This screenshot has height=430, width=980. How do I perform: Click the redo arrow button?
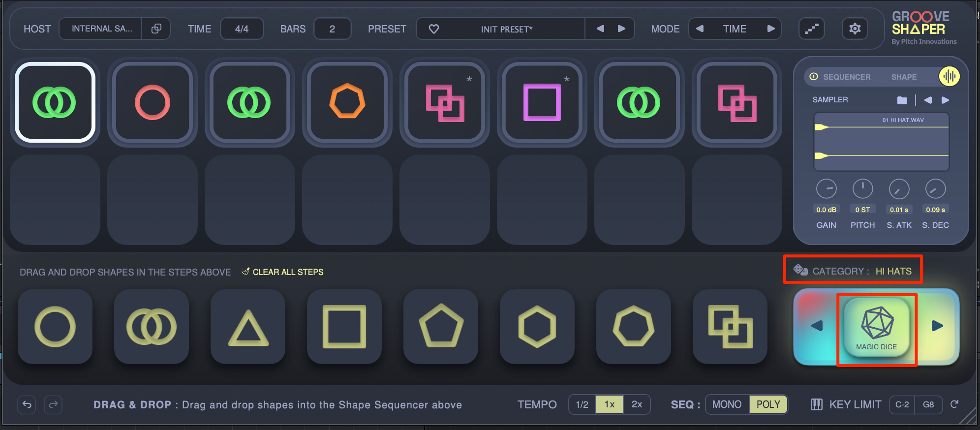pos(53,404)
